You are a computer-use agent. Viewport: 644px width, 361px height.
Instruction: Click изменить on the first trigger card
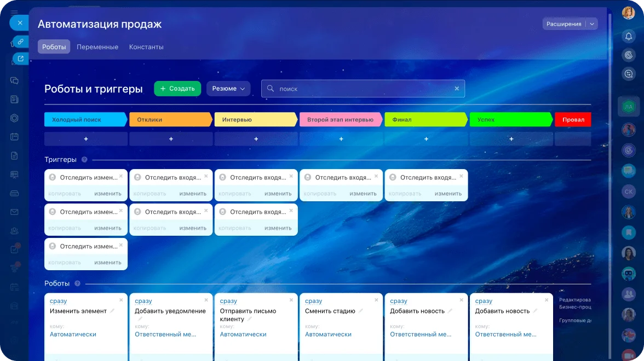107,194
